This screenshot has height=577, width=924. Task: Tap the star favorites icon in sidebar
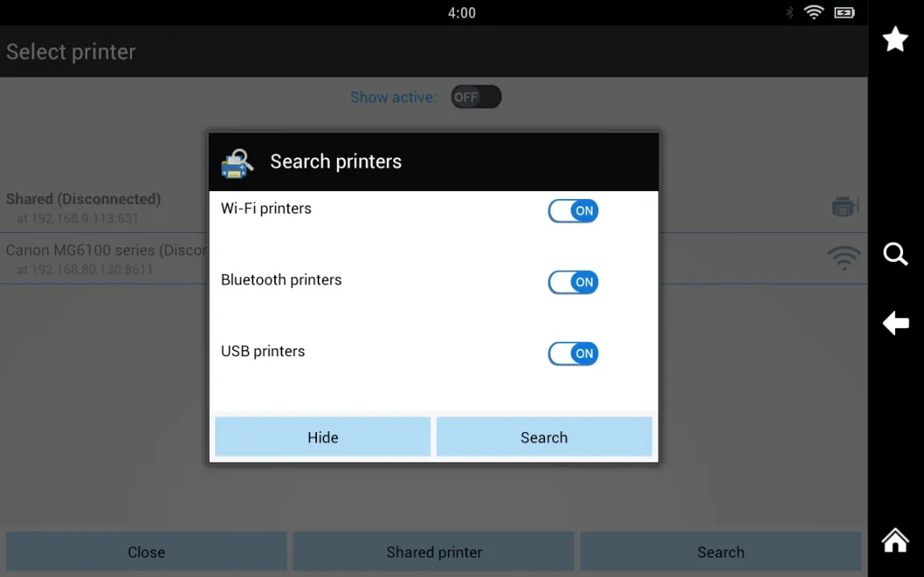(896, 39)
